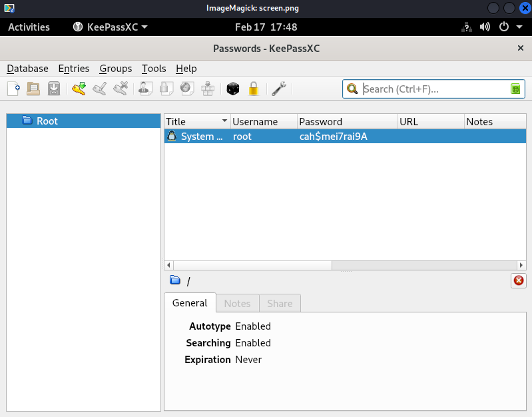
Task: Click the left arrow of horizontal scrollbar
Action: (168, 265)
